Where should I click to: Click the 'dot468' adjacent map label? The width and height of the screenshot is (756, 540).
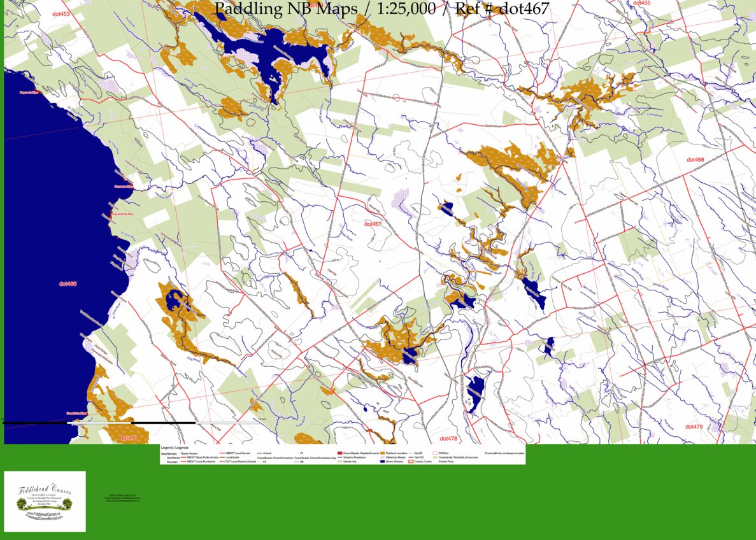[695, 160]
